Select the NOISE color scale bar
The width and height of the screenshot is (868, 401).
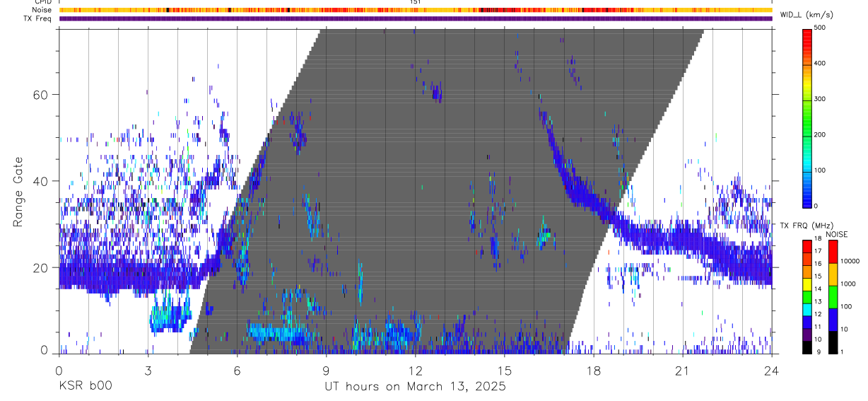[833, 297]
